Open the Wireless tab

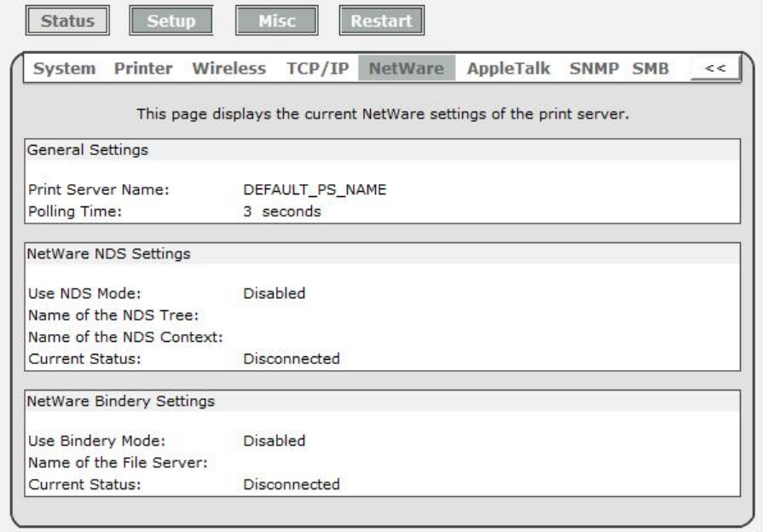click(229, 68)
